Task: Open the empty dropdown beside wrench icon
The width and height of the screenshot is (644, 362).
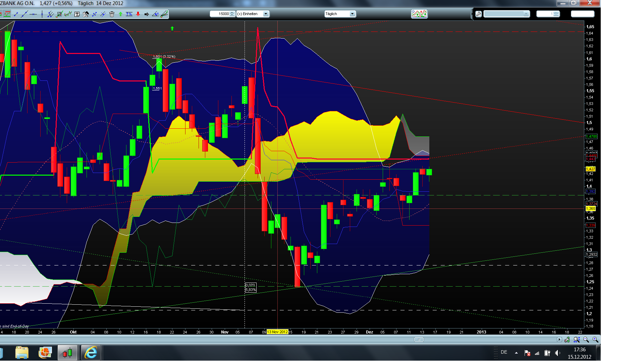Action: 526,14
